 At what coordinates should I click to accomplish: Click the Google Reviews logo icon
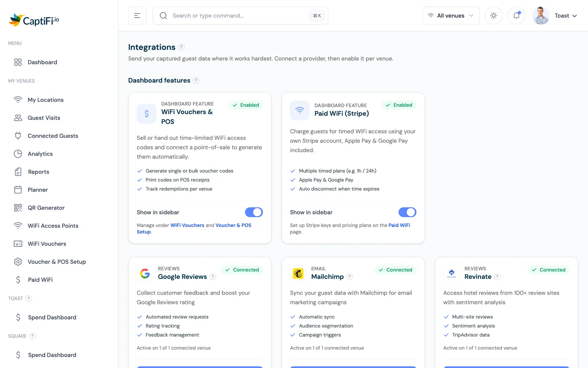click(x=145, y=273)
